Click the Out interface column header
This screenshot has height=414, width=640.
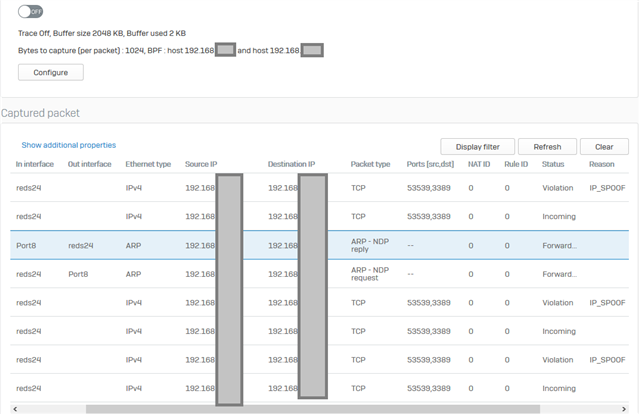[x=89, y=164]
